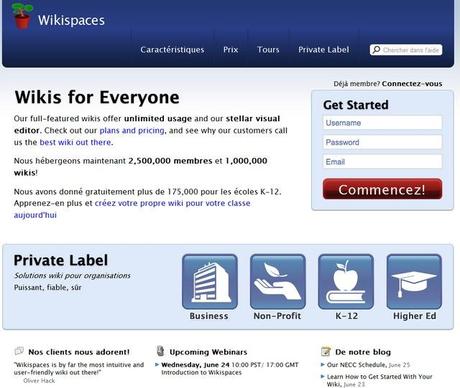This screenshot has width=460, height=388.
Task: Click the K-12 label text
Action: (347, 316)
